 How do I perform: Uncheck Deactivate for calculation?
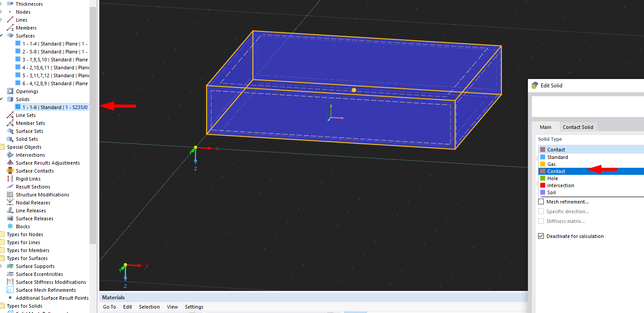pyautogui.click(x=541, y=236)
